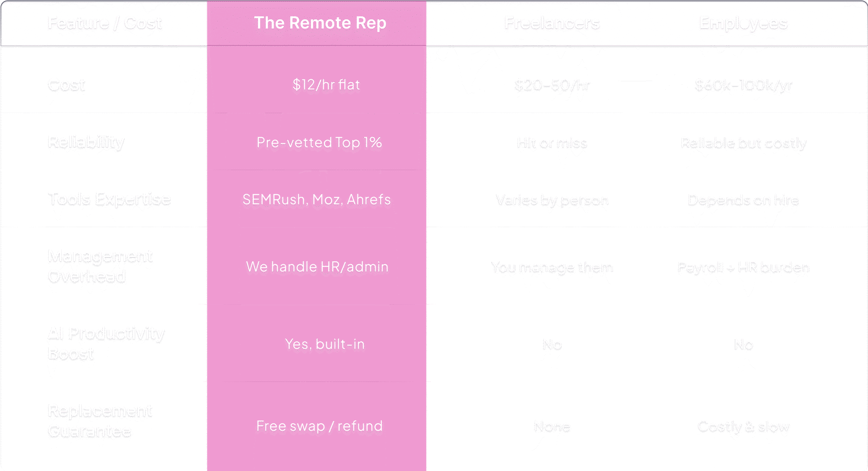868x471 pixels.
Task: Click the '$20-50/hr' freelancers cell
Action: [552, 85]
